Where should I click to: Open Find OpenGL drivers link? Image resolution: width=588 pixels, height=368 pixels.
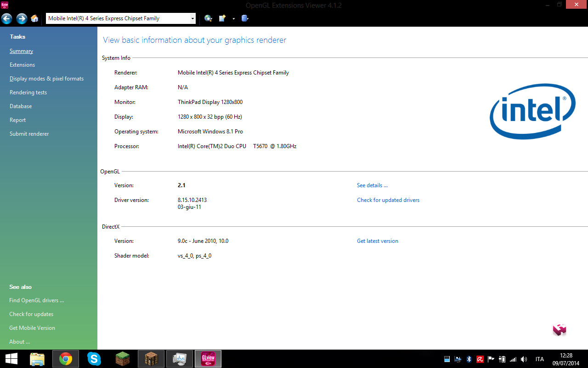point(36,300)
